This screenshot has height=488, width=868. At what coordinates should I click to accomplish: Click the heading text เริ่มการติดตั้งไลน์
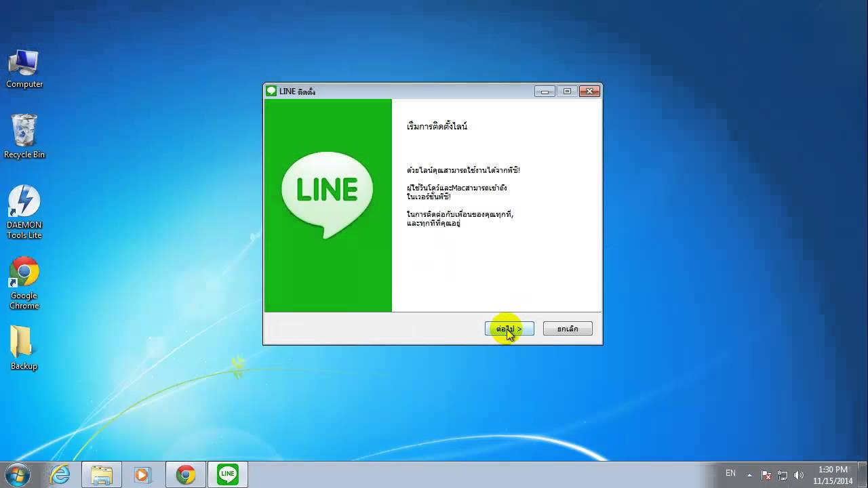coord(437,126)
